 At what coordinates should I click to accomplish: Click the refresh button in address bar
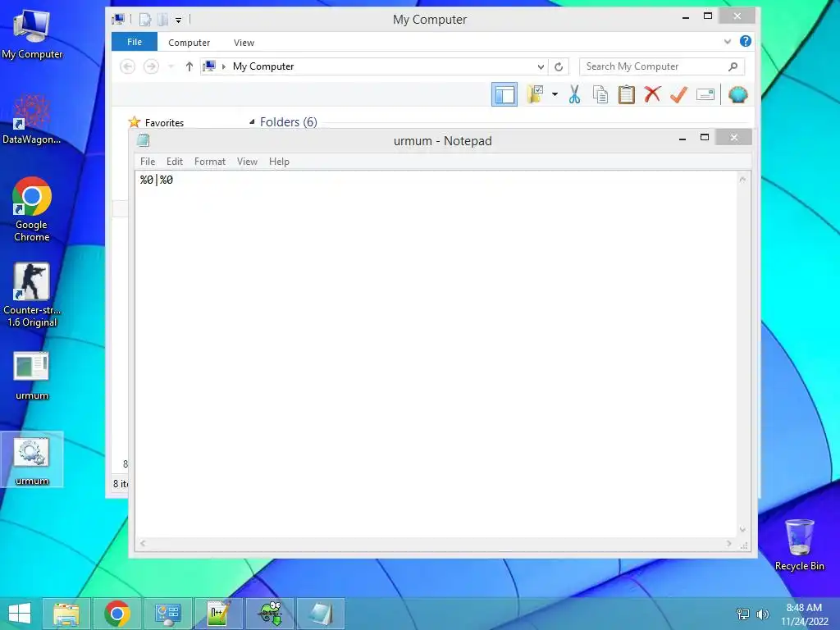(x=558, y=66)
